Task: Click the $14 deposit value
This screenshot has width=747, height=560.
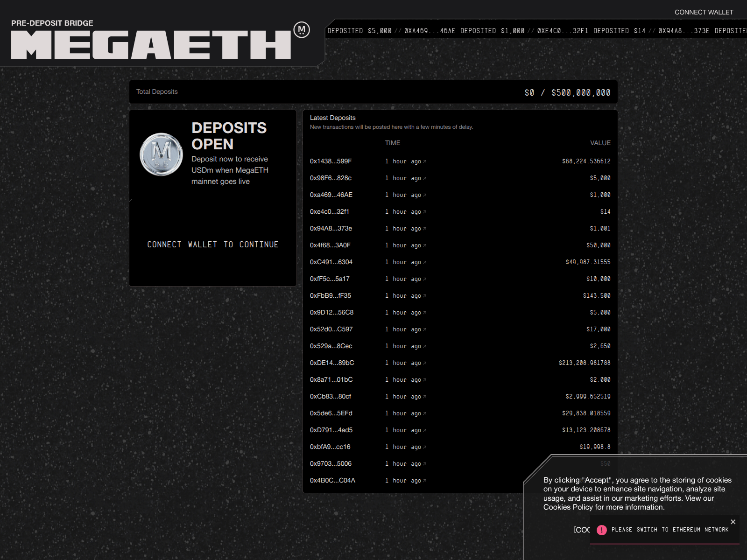Action: coord(606,212)
